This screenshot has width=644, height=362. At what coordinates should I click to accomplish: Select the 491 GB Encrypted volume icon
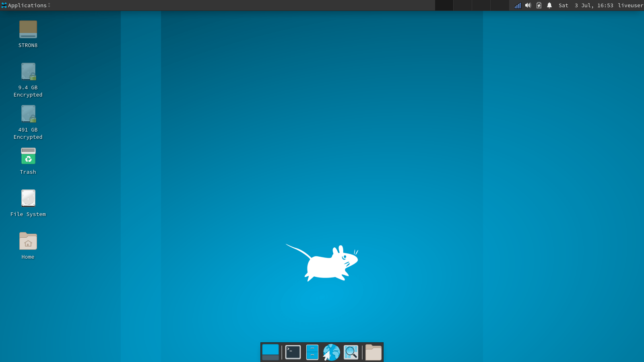tap(28, 114)
